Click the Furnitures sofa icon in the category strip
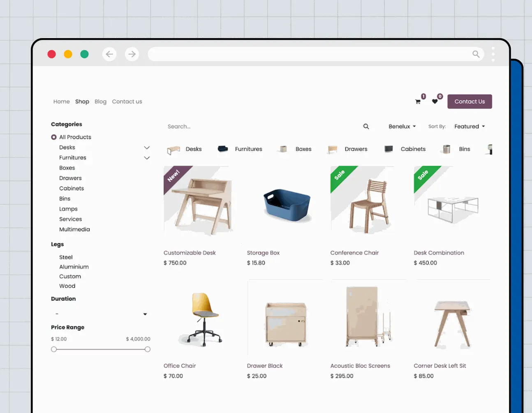532x413 pixels. (223, 149)
